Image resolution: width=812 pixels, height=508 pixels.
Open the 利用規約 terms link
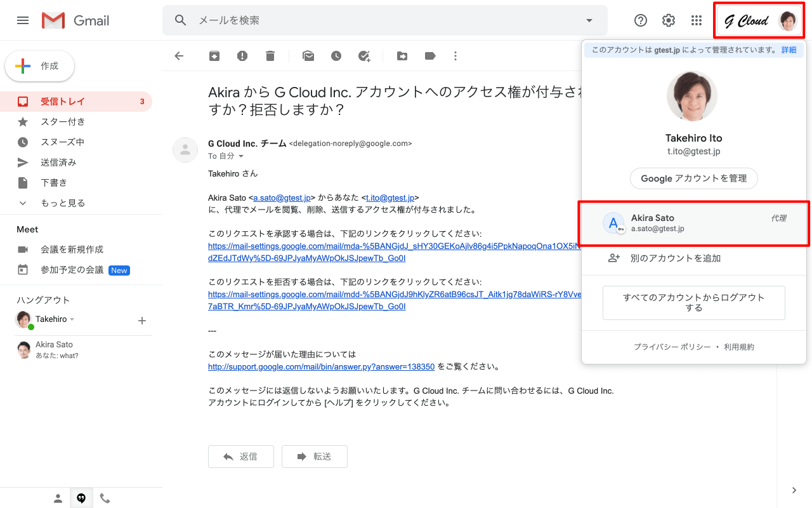(x=739, y=347)
